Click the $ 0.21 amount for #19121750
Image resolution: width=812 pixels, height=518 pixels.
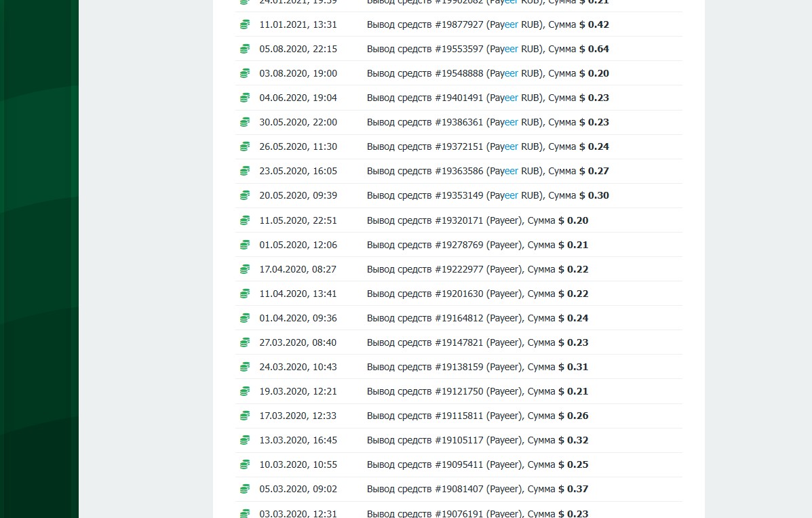[x=573, y=391]
